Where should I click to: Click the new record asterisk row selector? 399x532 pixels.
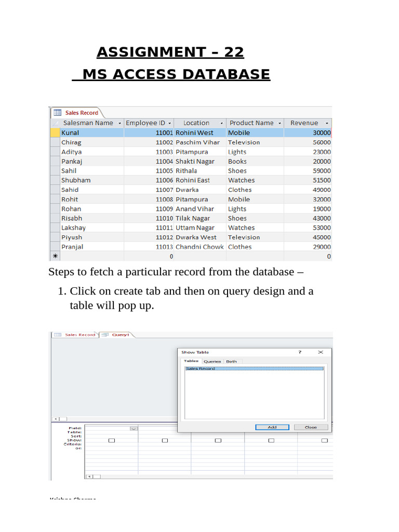pos(55,256)
